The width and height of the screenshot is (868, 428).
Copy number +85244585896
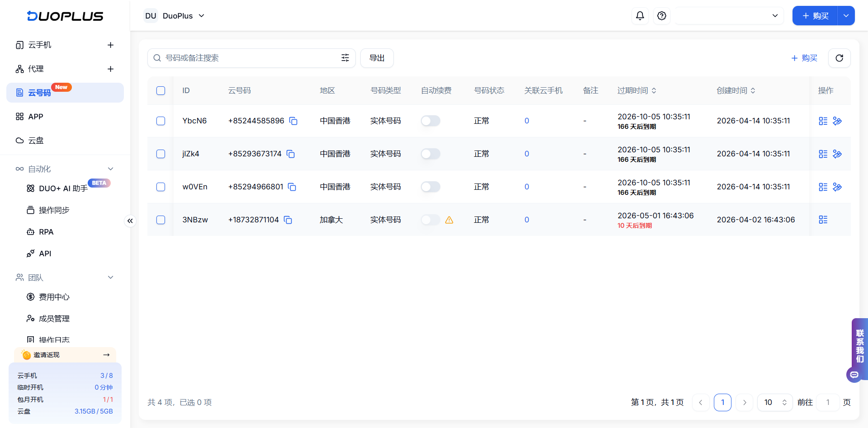[x=293, y=121]
